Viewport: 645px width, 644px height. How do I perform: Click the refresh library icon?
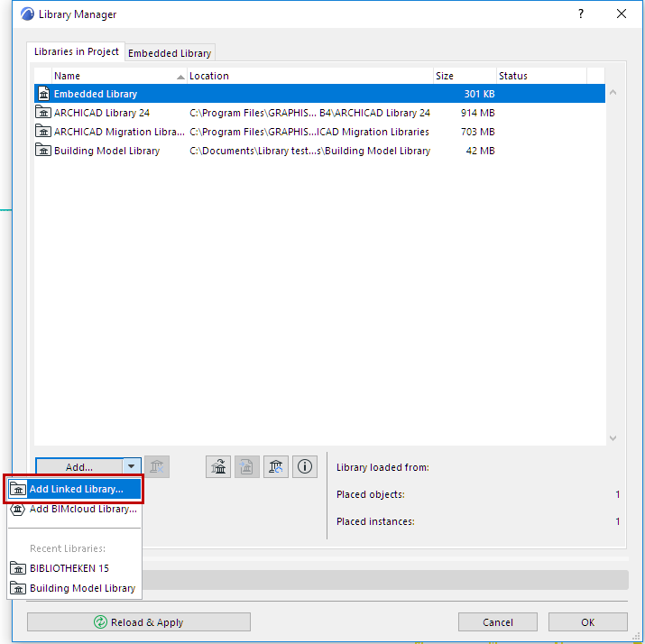click(x=276, y=466)
